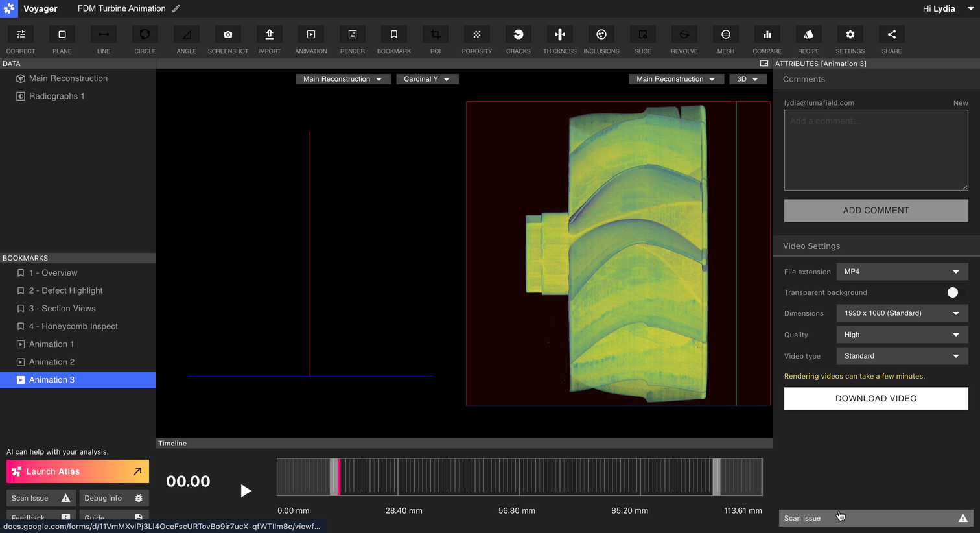980x533 pixels.
Task: Select the Porosity analysis tool
Action: click(476, 35)
